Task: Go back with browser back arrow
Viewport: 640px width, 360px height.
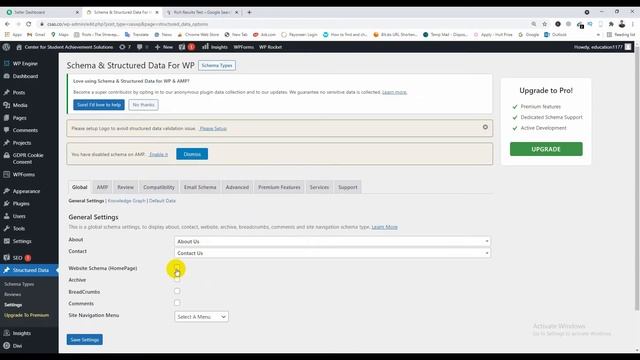Action: 7,24
